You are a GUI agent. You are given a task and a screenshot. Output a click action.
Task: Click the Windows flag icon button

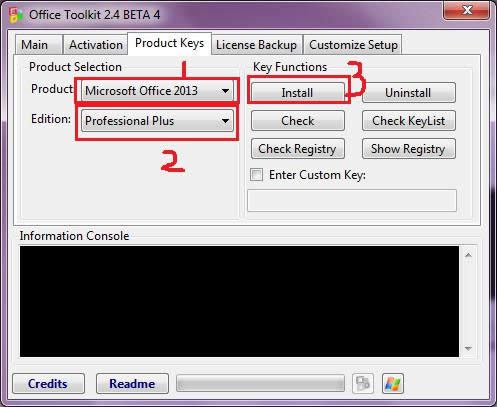pyautogui.click(x=393, y=383)
